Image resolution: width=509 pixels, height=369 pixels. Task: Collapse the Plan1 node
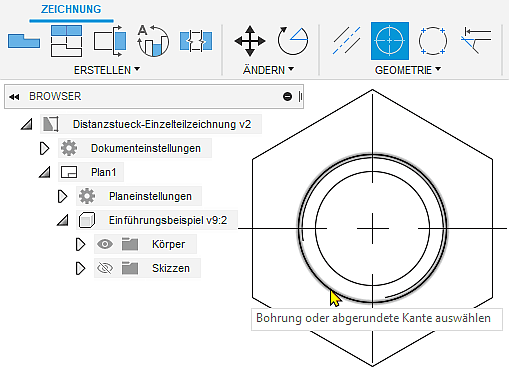point(45,172)
